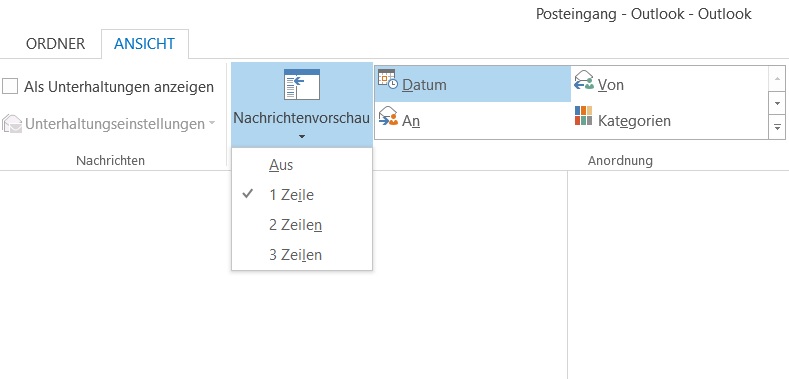Click the Nachrichtenvorschau message preview icon
Screen dimensions: 789x379
coord(302,85)
